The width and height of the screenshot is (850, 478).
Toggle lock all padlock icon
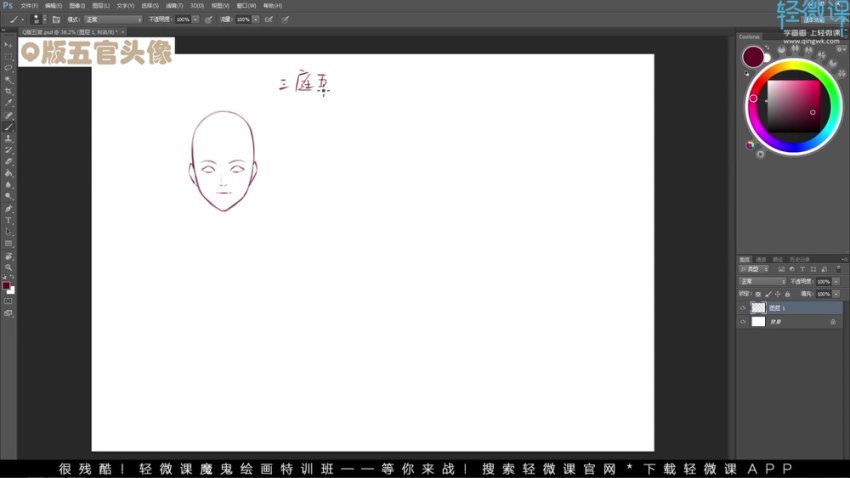tap(787, 294)
